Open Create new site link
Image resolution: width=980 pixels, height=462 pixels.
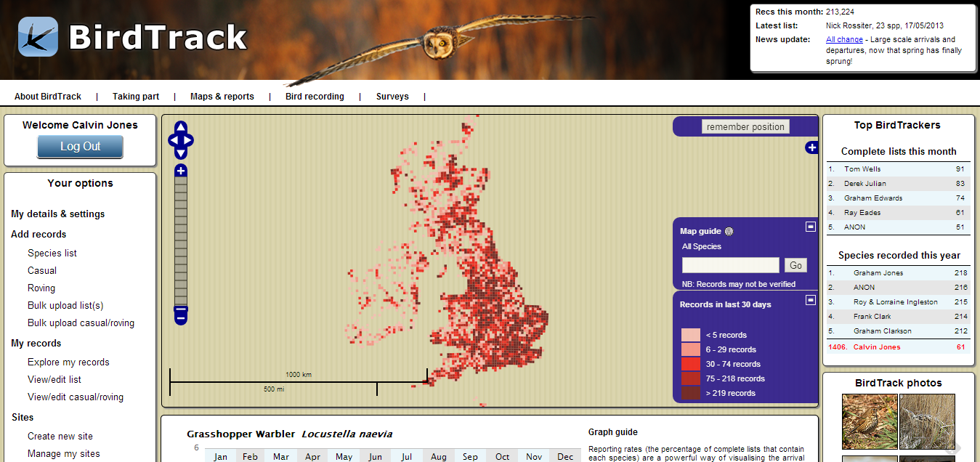pyautogui.click(x=60, y=437)
